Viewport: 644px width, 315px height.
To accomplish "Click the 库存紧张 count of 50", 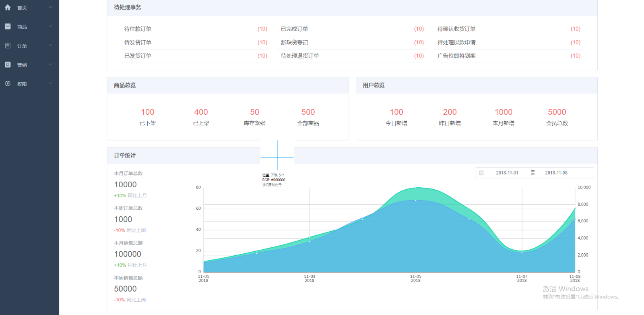I will click(254, 112).
